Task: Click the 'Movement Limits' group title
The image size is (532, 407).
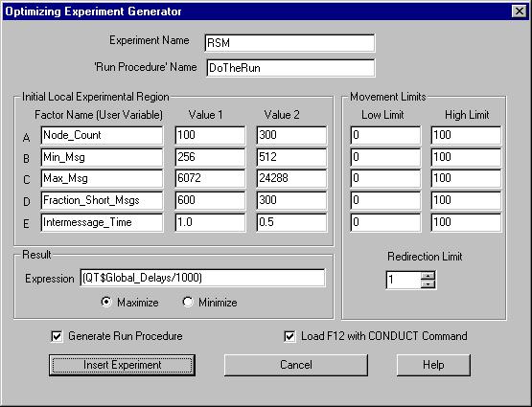Action: point(388,97)
